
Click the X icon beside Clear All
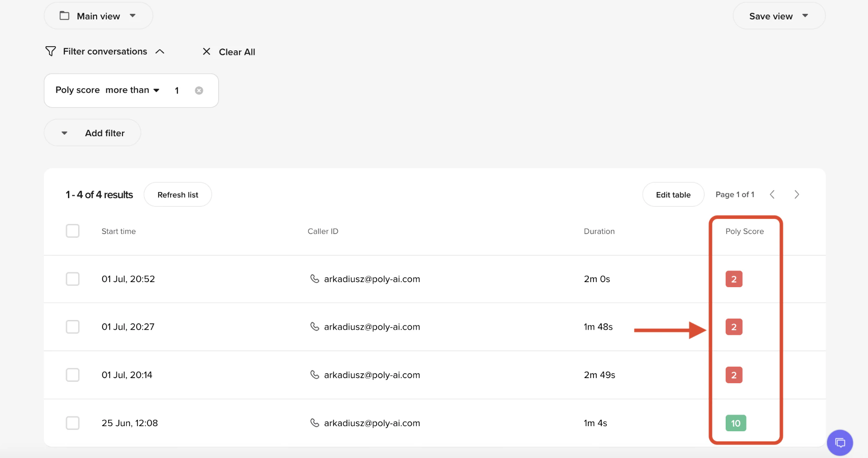pos(207,52)
